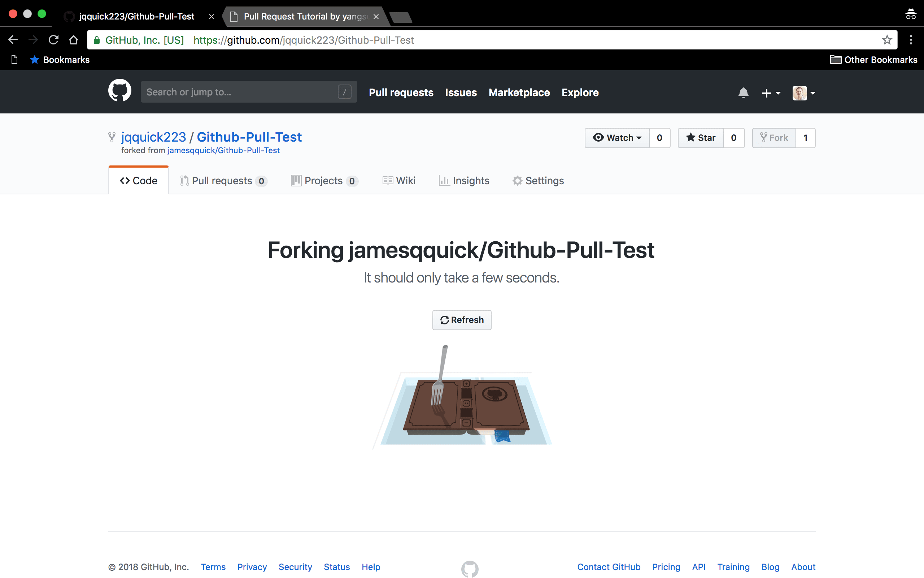Open the Wiki tab
The height and width of the screenshot is (578, 924).
click(399, 180)
